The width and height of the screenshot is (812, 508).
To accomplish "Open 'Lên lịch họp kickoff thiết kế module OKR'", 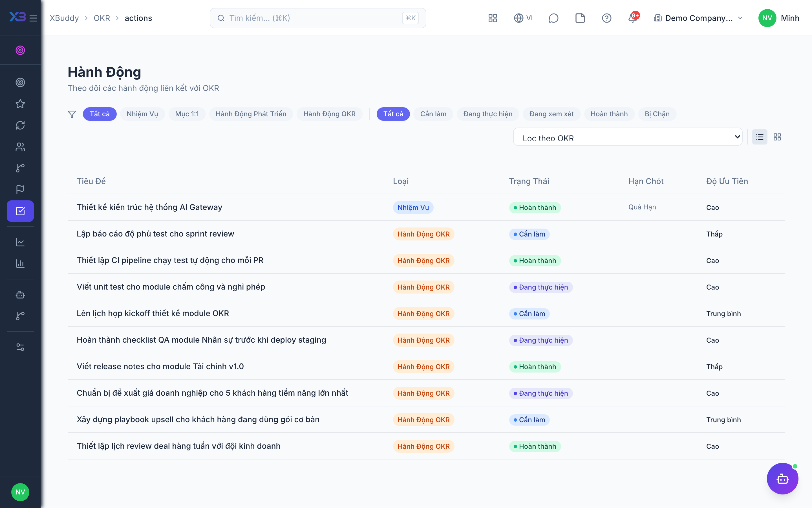I will 153,313.
